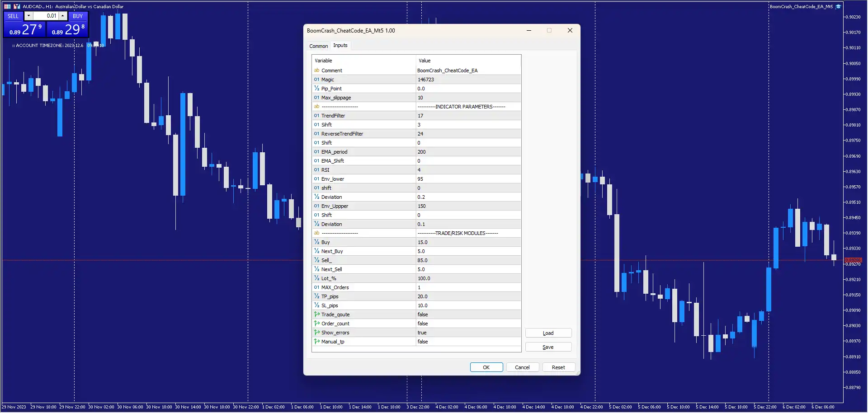Increase lot volume with up arrow
This screenshot has height=413, width=868.
pos(63,16)
